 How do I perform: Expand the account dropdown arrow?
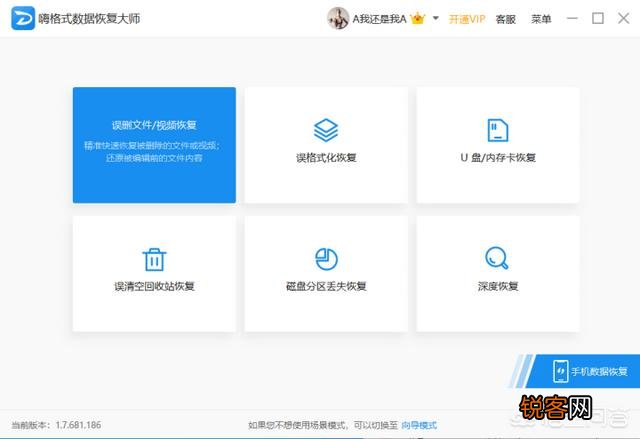pyautogui.click(x=436, y=18)
